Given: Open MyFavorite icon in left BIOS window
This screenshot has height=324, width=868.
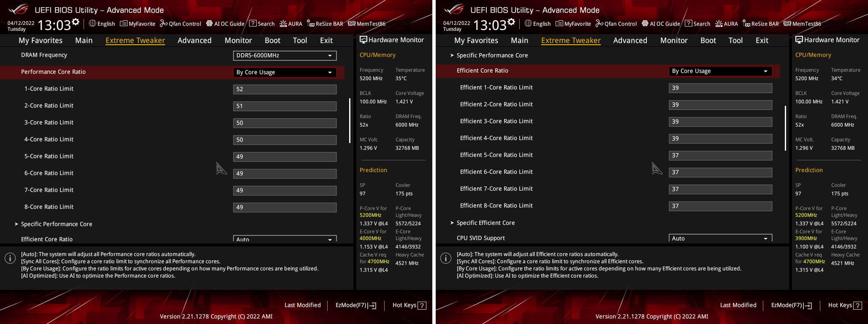Looking at the screenshot, I should [124, 23].
